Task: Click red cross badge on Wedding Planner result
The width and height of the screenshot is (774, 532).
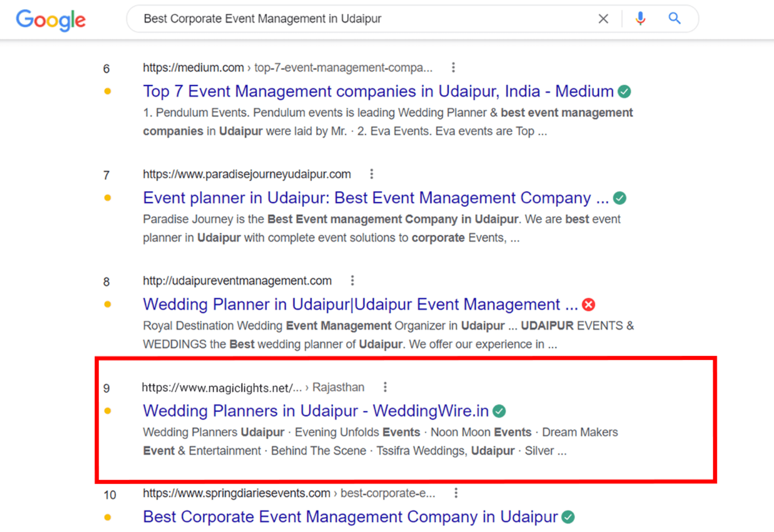Action: tap(589, 305)
